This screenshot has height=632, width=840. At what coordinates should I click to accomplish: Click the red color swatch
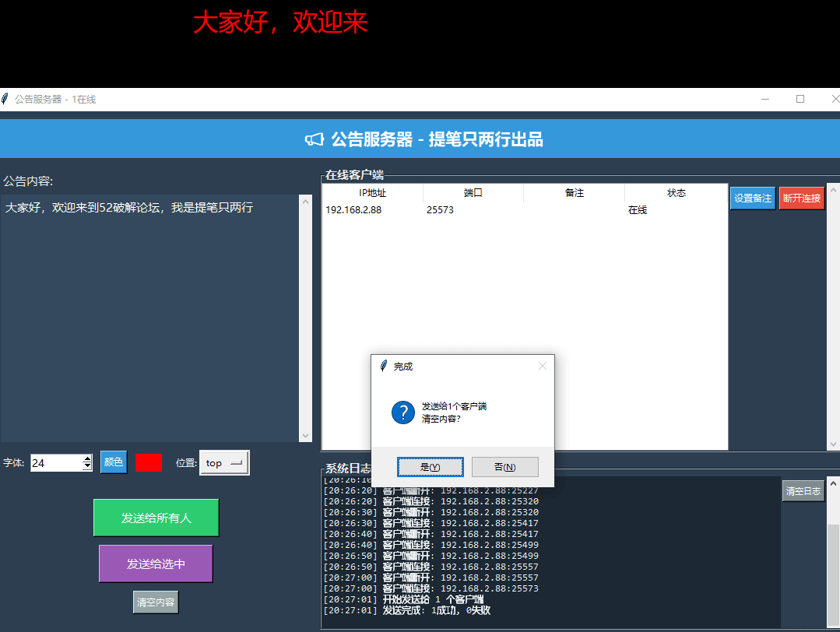(x=148, y=462)
